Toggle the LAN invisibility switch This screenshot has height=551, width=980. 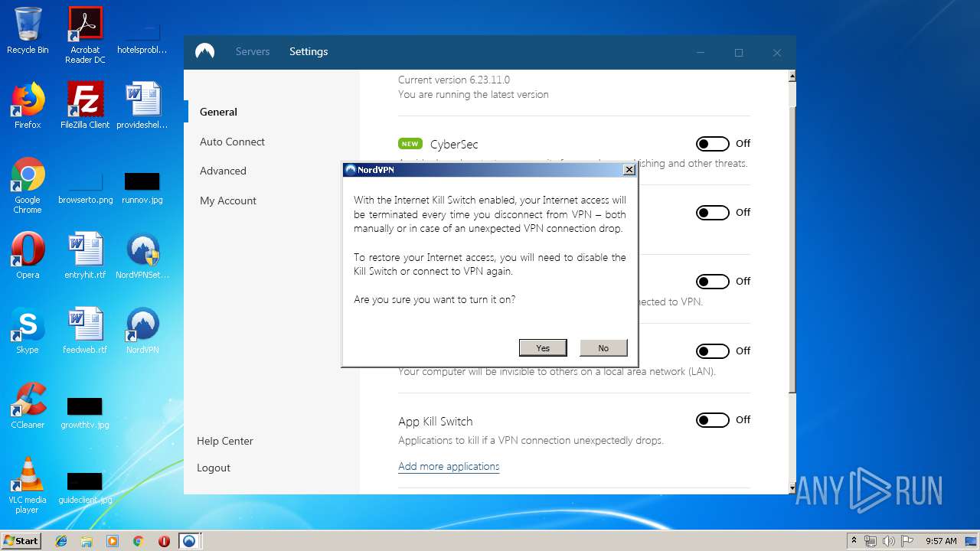coord(712,351)
